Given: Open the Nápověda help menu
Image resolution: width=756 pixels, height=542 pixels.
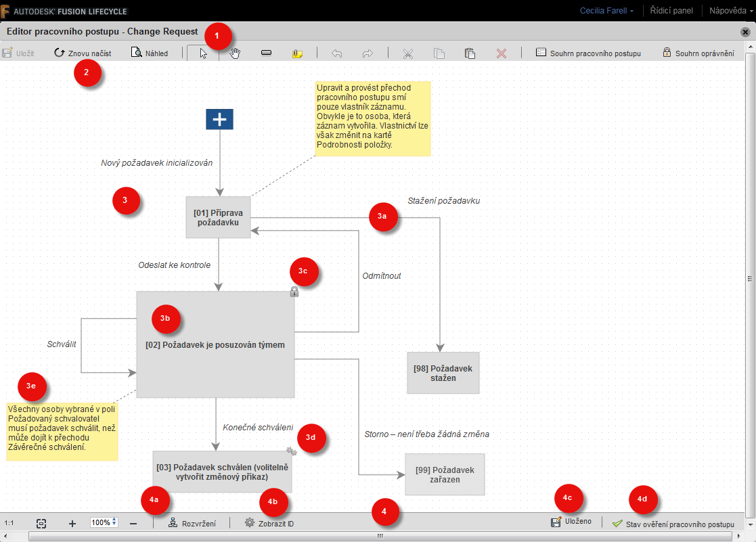Looking at the screenshot, I should pos(730,11).
